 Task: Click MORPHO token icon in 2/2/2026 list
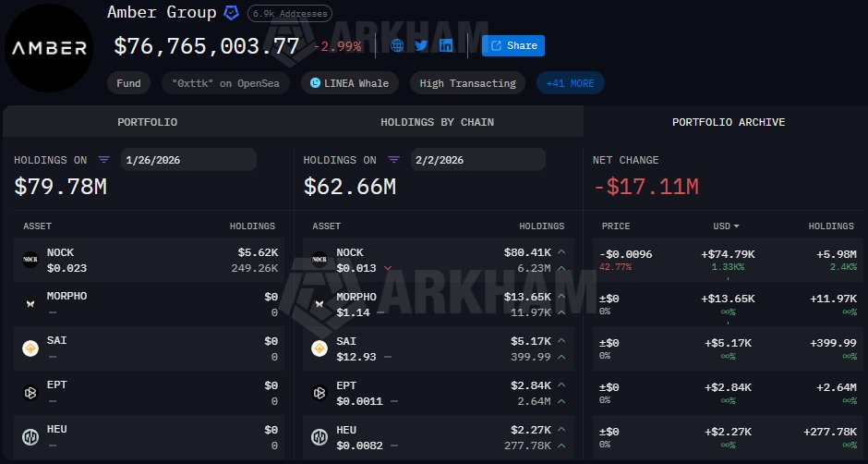point(319,304)
